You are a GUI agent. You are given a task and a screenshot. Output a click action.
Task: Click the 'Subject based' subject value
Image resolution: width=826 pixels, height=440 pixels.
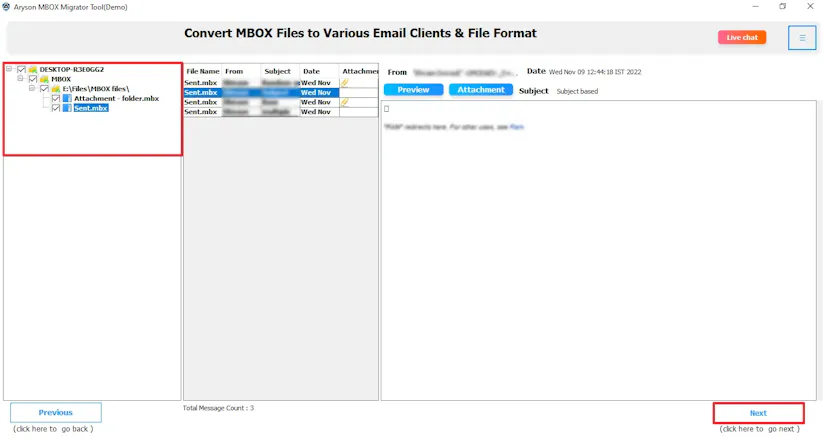pos(577,91)
